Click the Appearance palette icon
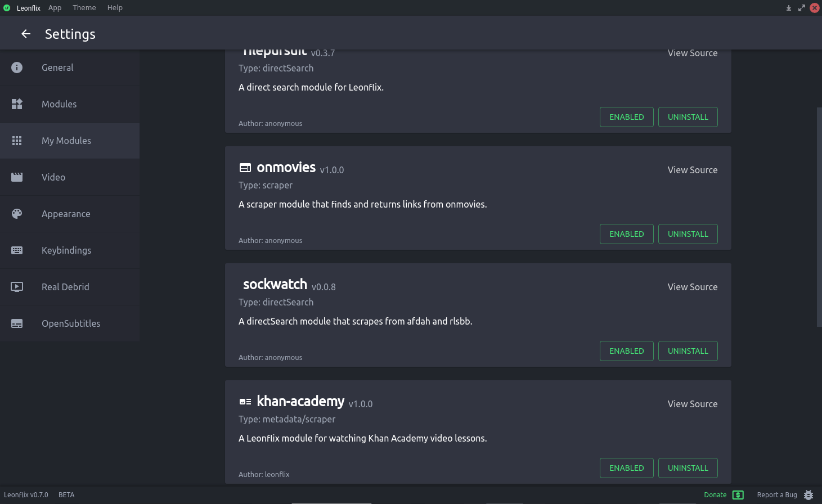Screen dimensions: 822x504 pos(17,214)
